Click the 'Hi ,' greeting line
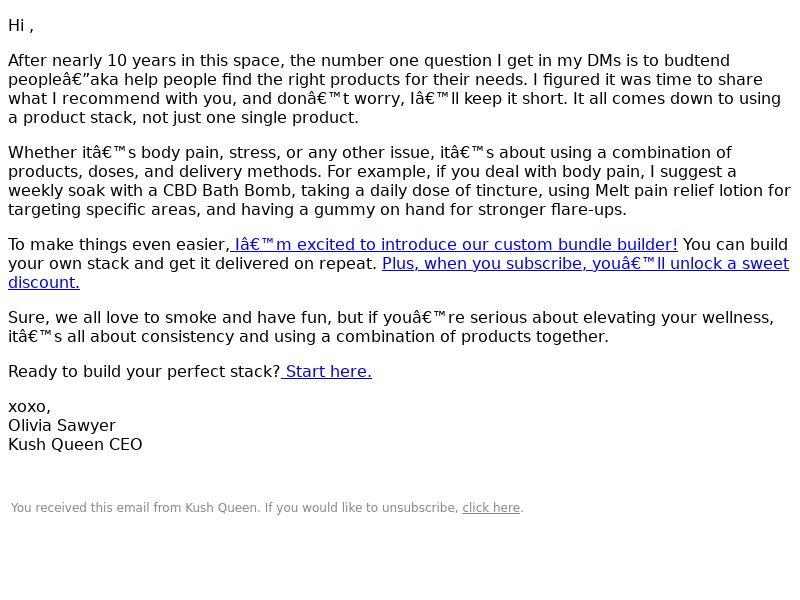Viewport: 800px width, 600px height. [21, 26]
